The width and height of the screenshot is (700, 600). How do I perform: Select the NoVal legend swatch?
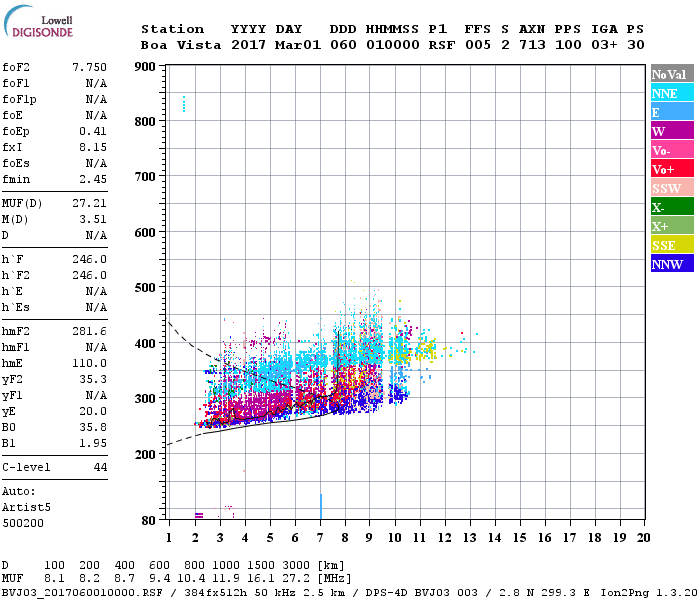(x=671, y=74)
